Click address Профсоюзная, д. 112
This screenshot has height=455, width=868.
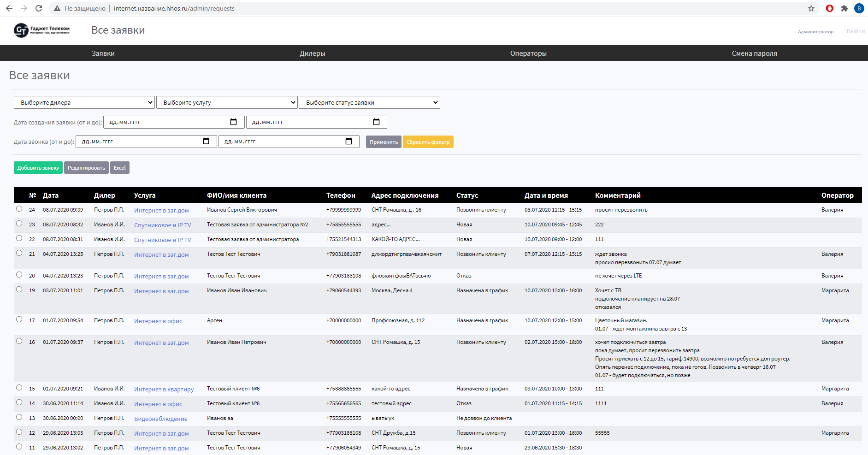(x=398, y=320)
